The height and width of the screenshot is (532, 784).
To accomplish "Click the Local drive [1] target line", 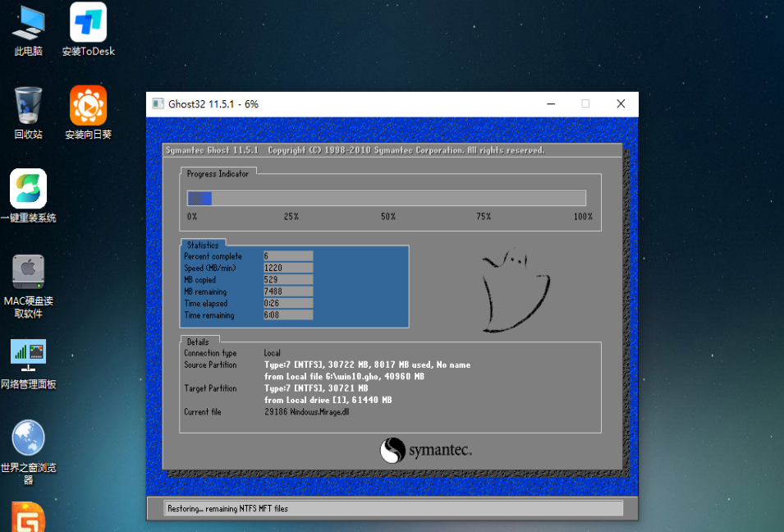I will (328, 400).
